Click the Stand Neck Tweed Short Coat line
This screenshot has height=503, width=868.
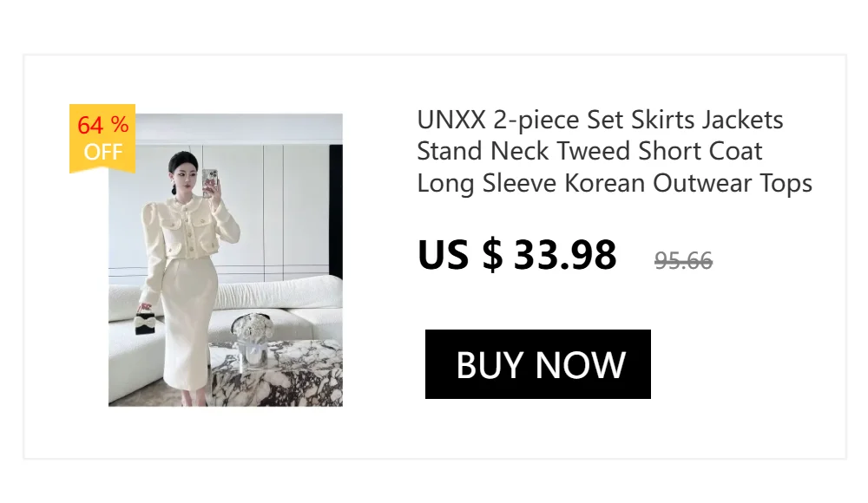click(589, 151)
